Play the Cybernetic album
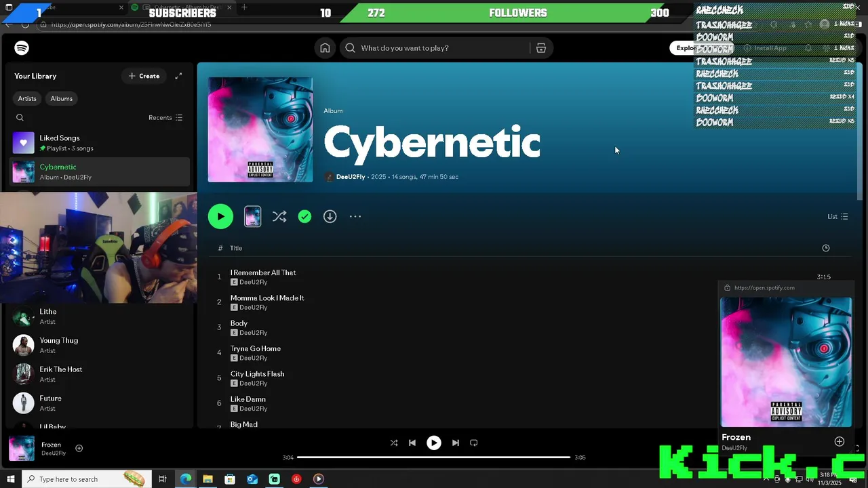 tap(220, 216)
